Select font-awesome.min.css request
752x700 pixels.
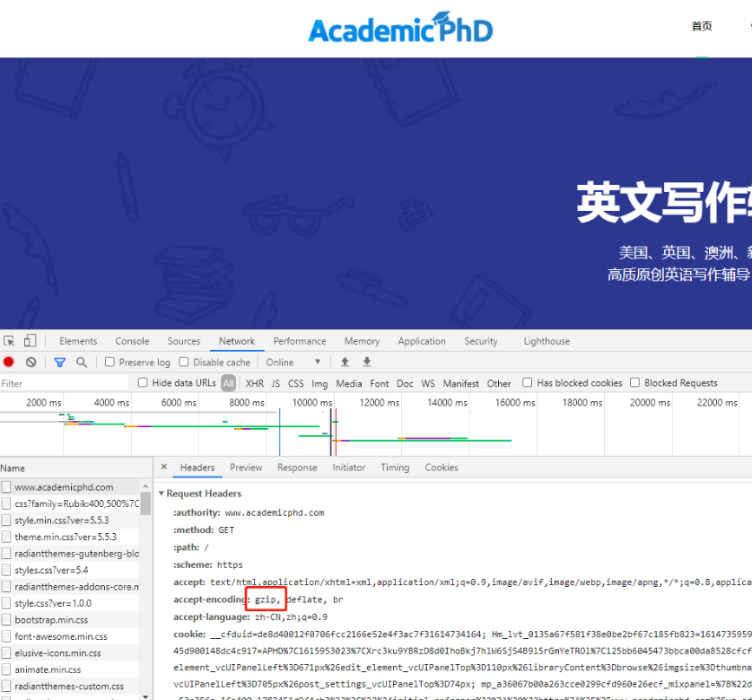(70, 636)
